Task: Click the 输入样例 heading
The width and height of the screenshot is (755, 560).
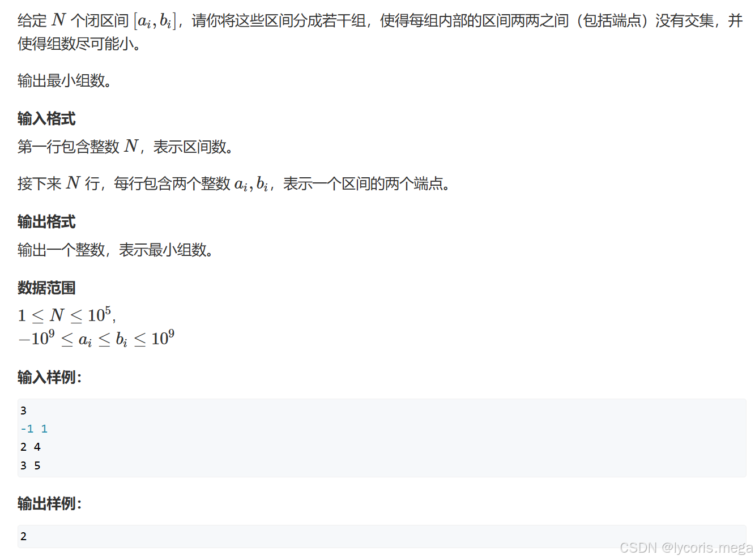Action: 50,378
